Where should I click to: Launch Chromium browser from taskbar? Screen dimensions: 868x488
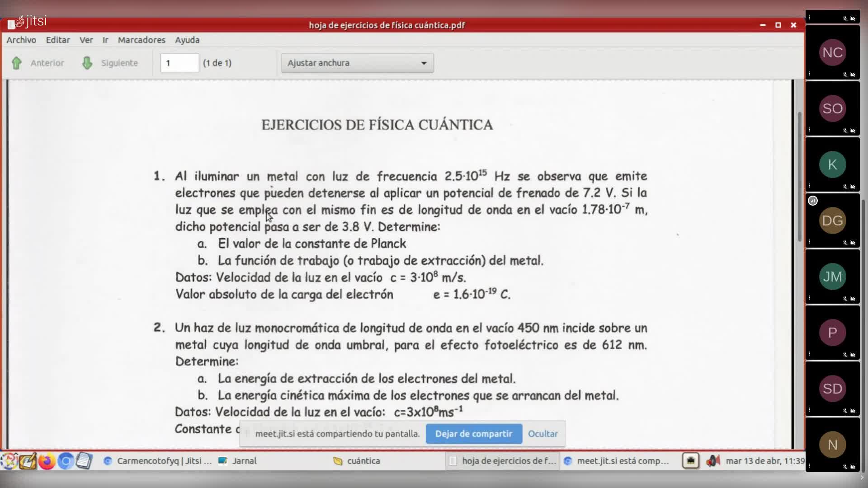click(66, 461)
